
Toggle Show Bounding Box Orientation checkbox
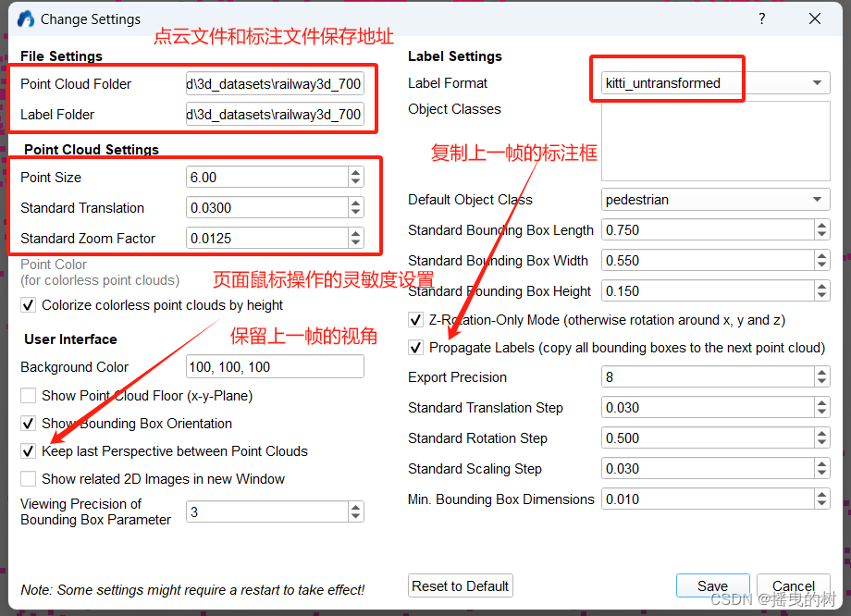pos(29,424)
